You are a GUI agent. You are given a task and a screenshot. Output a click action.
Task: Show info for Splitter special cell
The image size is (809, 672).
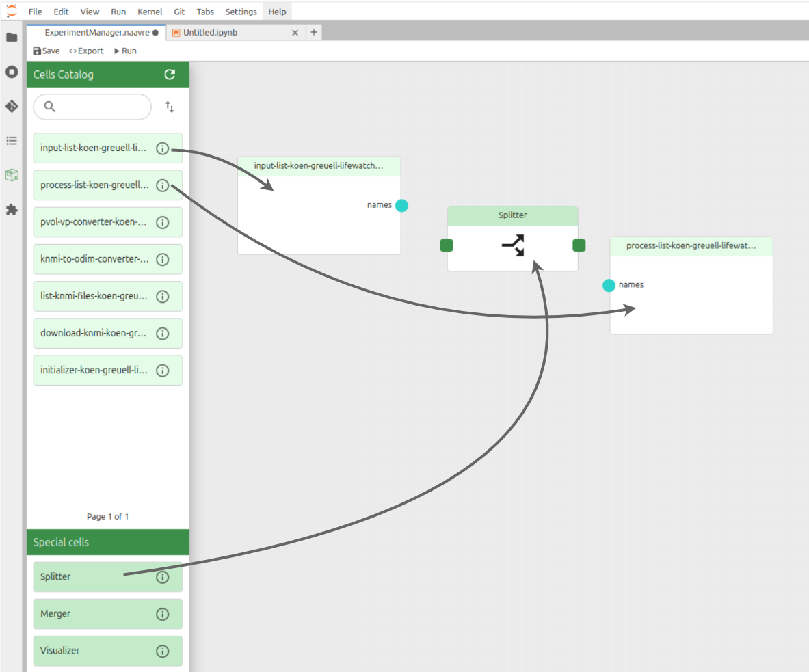(163, 577)
